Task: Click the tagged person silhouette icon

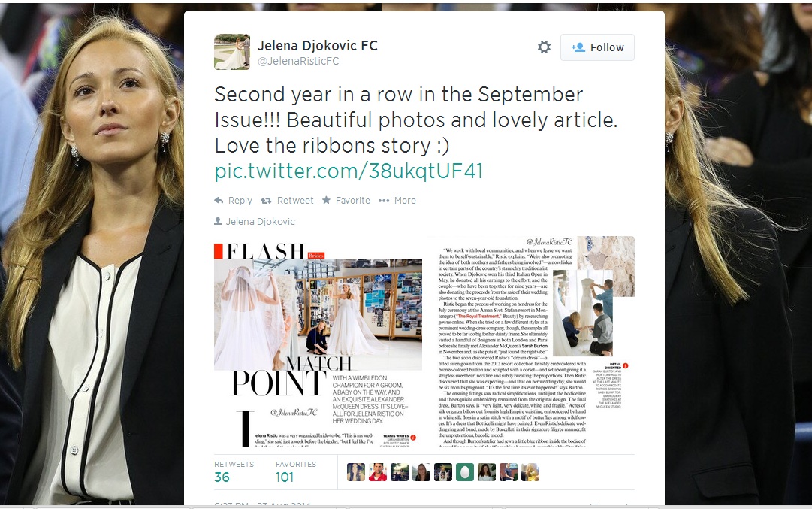Action: (x=218, y=221)
